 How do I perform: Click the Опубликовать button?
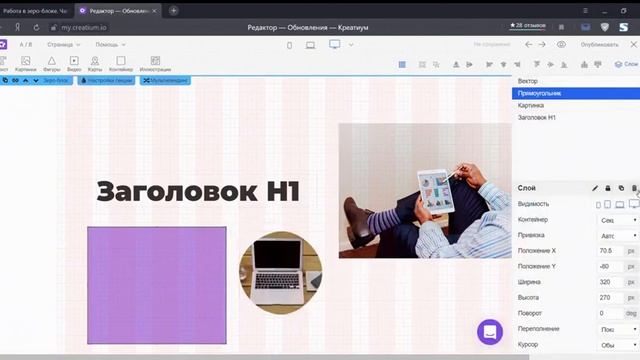[600, 44]
